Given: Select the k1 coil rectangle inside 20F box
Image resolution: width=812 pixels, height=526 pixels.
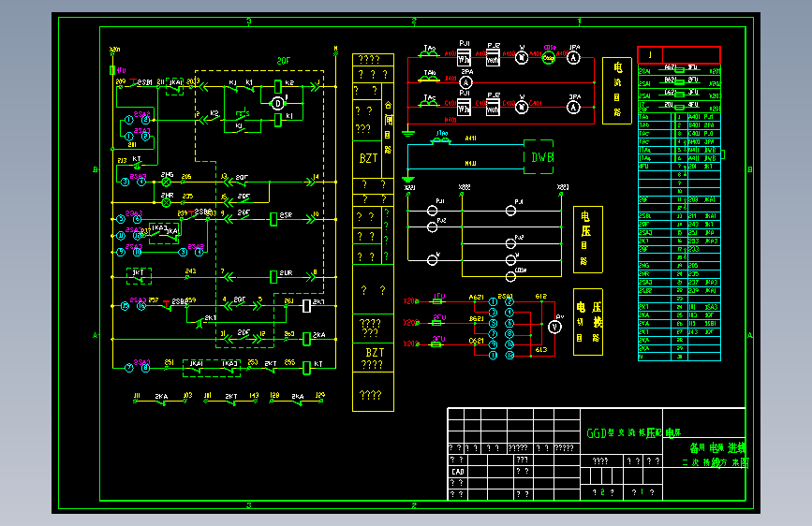Looking at the screenshot, I should click(277, 120).
